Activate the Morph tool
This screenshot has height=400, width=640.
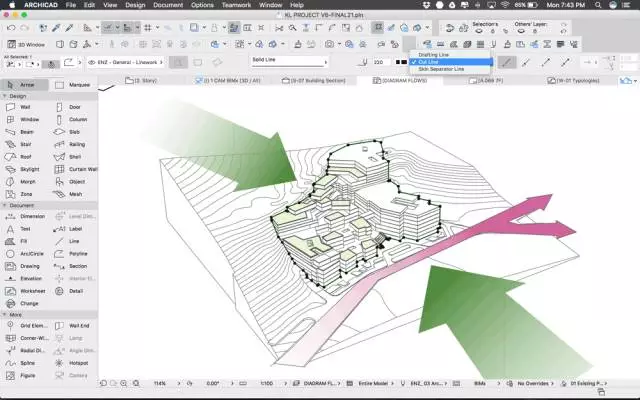pos(25,181)
